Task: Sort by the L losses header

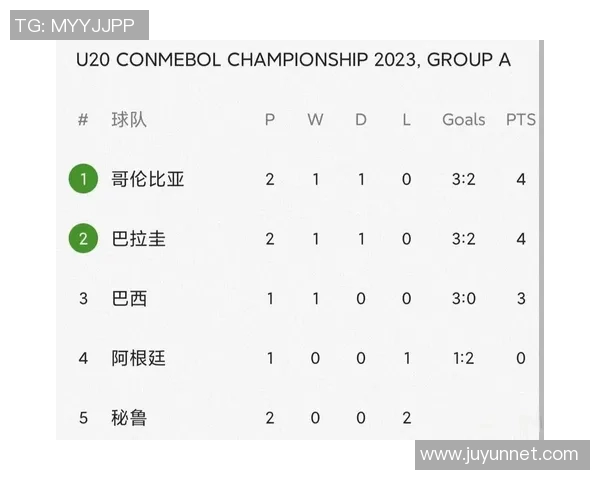Action: (406, 120)
